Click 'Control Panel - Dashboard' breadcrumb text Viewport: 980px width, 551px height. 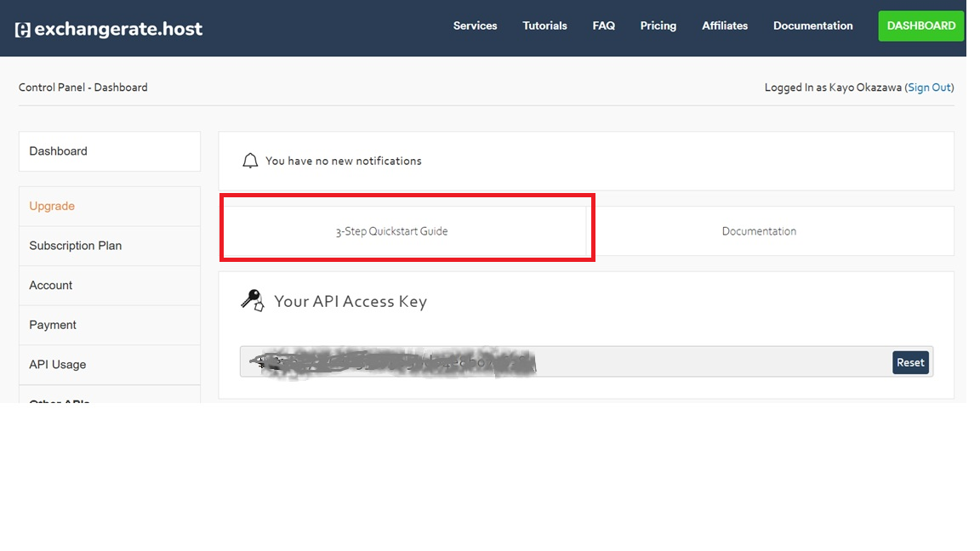coord(83,88)
